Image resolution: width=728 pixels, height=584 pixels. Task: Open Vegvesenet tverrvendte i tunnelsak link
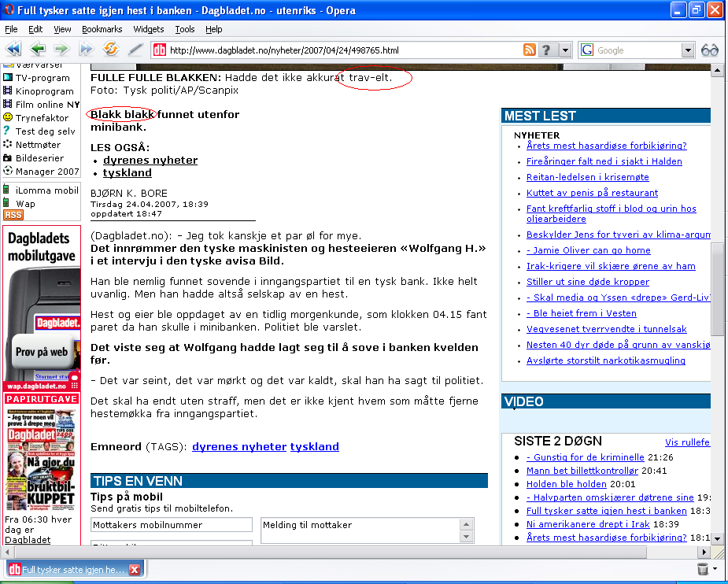click(606, 329)
